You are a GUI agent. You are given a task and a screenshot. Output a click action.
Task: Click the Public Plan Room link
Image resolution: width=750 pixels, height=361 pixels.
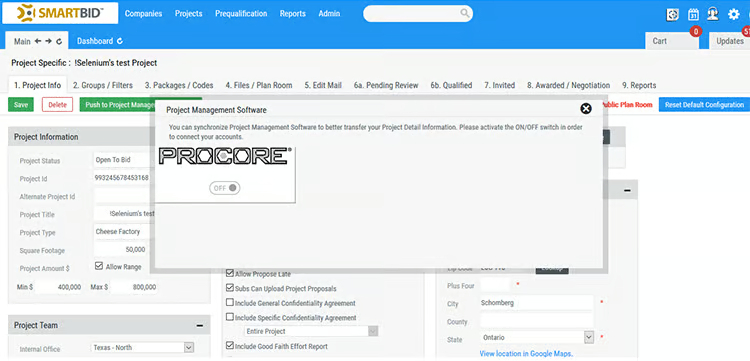coord(629,105)
